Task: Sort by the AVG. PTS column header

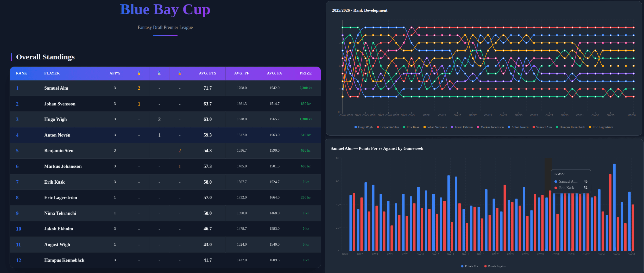Action: (208, 73)
